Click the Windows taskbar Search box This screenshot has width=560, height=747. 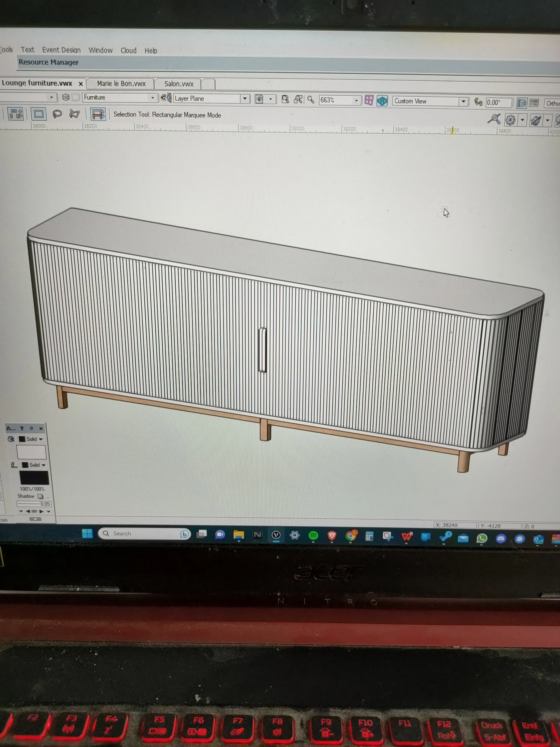tap(144, 534)
